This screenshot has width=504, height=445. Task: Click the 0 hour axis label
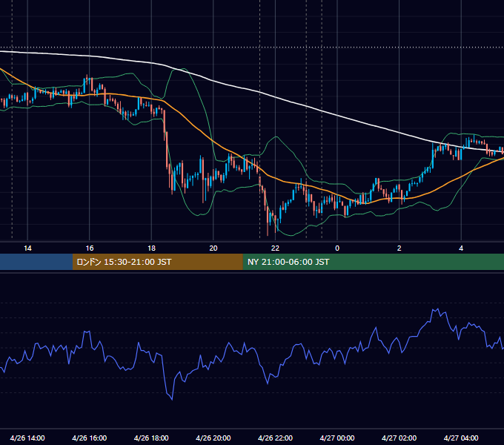(337, 248)
